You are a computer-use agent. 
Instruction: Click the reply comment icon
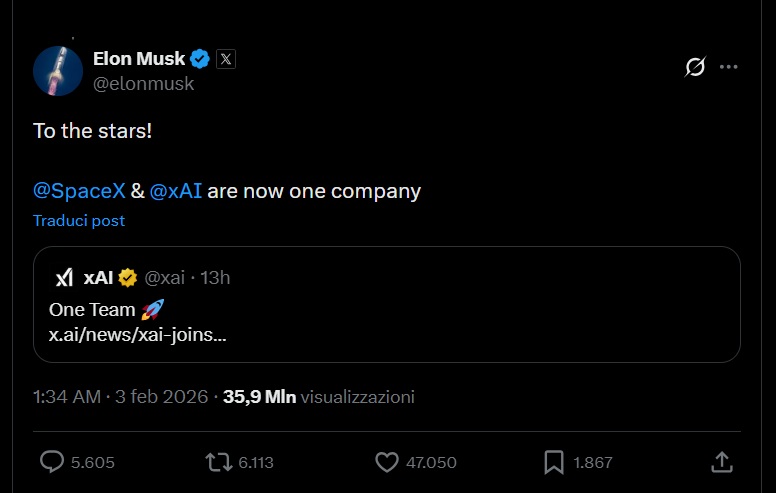[x=52, y=462]
